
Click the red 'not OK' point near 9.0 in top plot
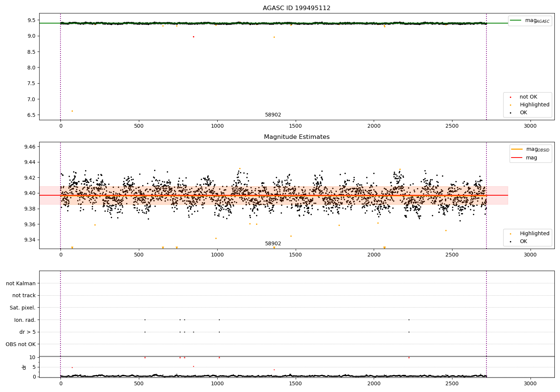pyautogui.click(x=193, y=37)
